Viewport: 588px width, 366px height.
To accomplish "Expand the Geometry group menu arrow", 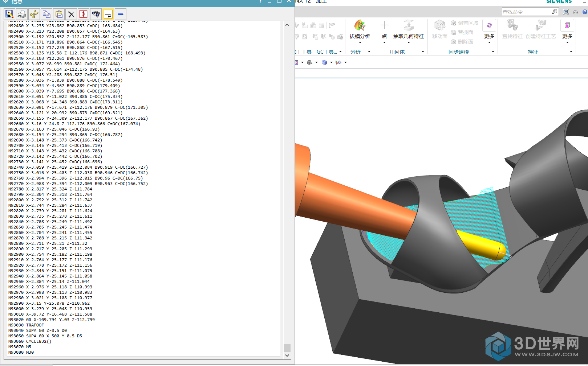I will (423, 52).
